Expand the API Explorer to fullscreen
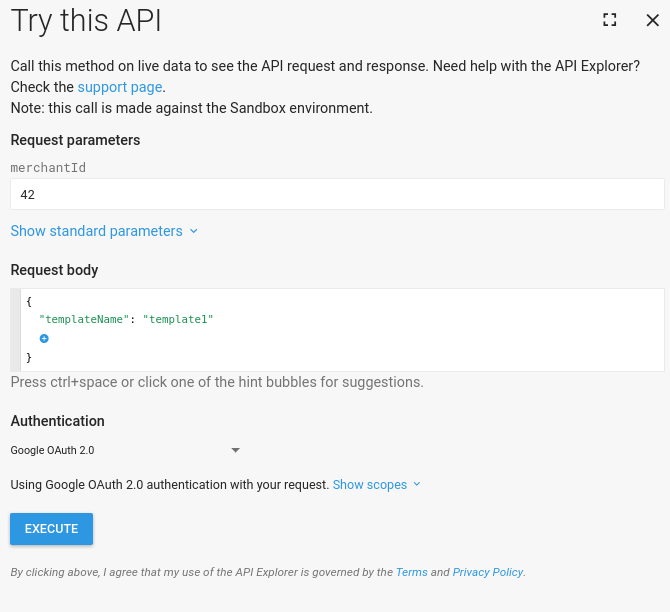The width and height of the screenshot is (670, 612). click(610, 19)
